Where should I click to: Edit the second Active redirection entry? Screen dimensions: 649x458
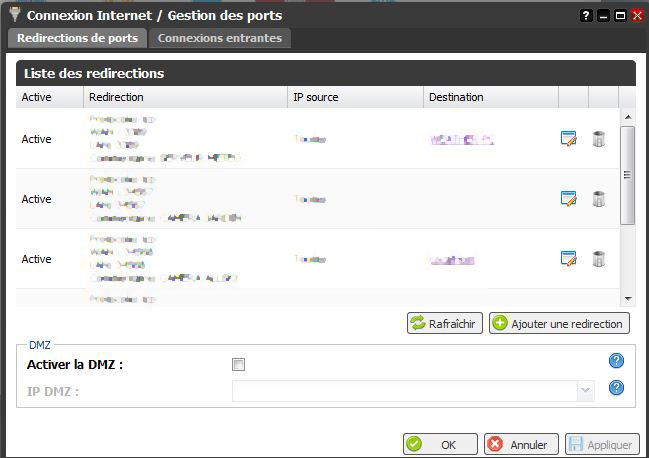click(x=568, y=199)
